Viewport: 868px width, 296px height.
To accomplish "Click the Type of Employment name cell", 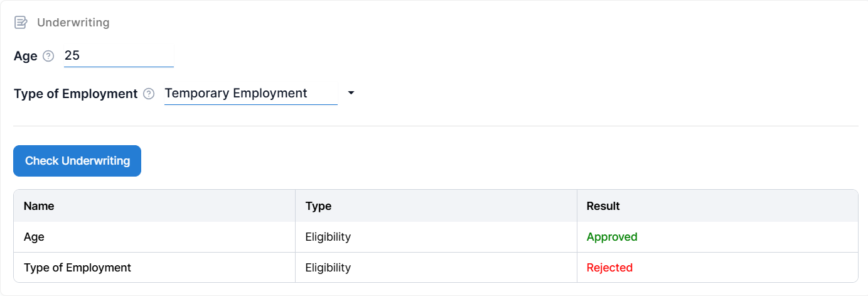I will pyautogui.click(x=77, y=268).
